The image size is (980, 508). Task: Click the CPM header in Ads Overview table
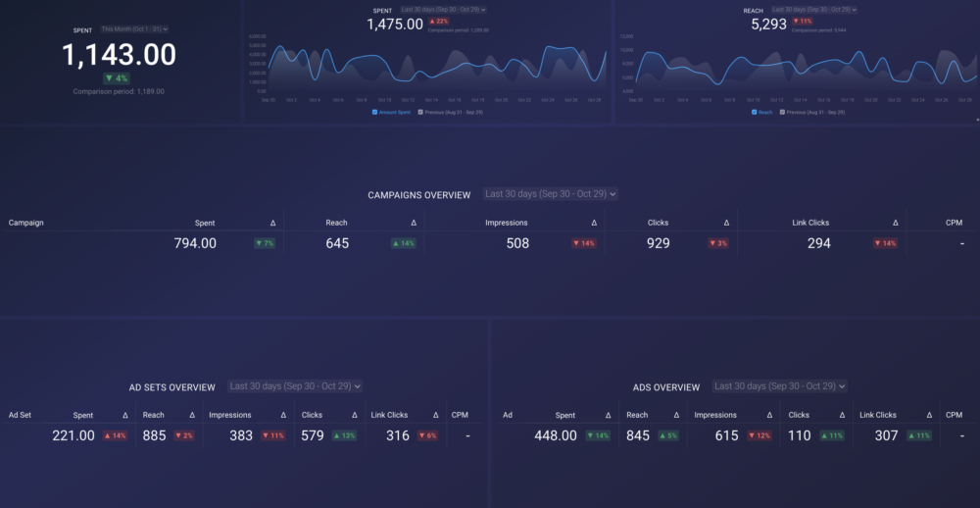point(954,415)
